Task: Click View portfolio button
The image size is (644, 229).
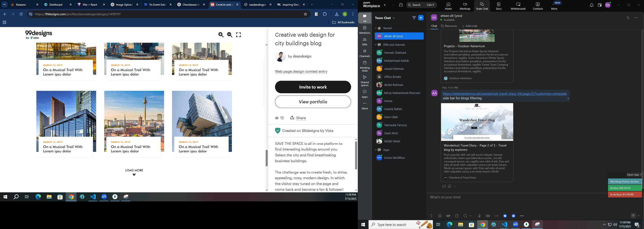Action: click(x=313, y=102)
